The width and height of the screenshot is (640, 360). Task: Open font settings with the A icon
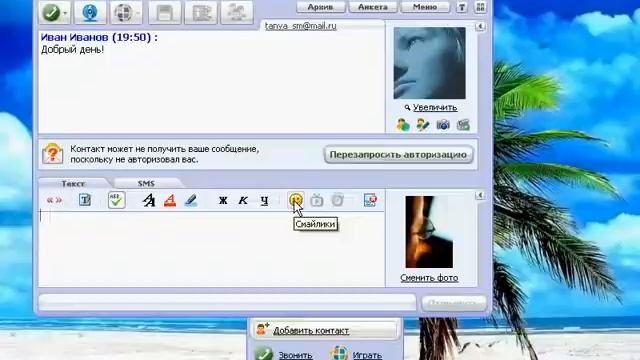point(149,200)
